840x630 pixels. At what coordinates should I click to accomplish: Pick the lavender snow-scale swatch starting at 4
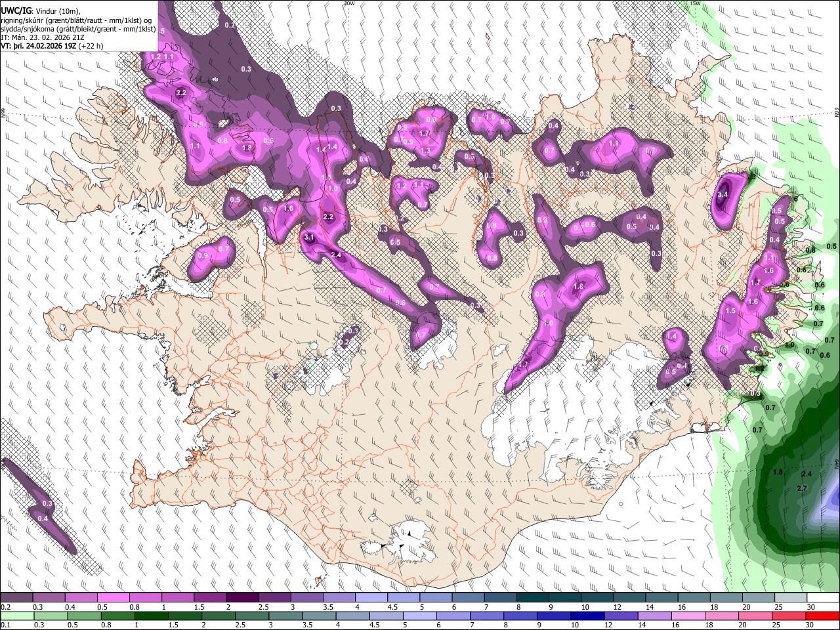click(371, 598)
